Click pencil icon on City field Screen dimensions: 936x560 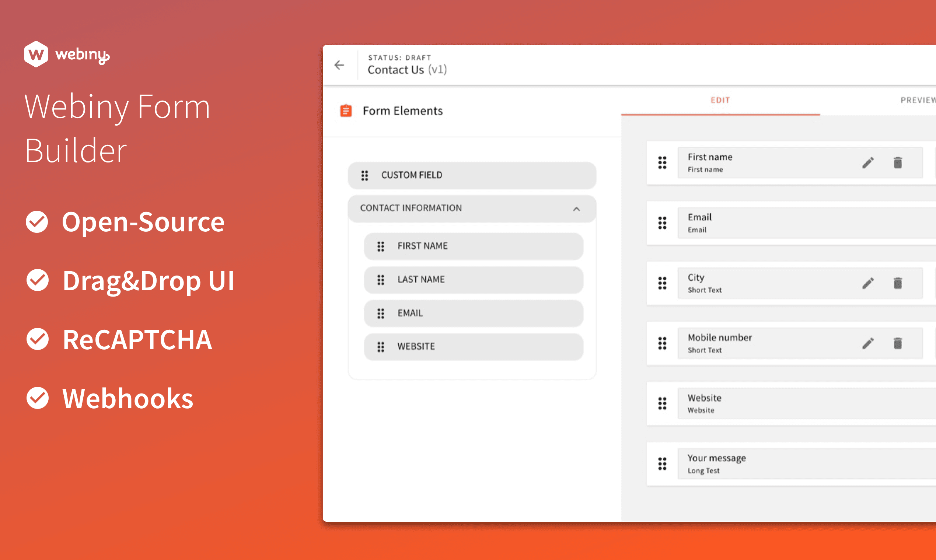coord(867,283)
